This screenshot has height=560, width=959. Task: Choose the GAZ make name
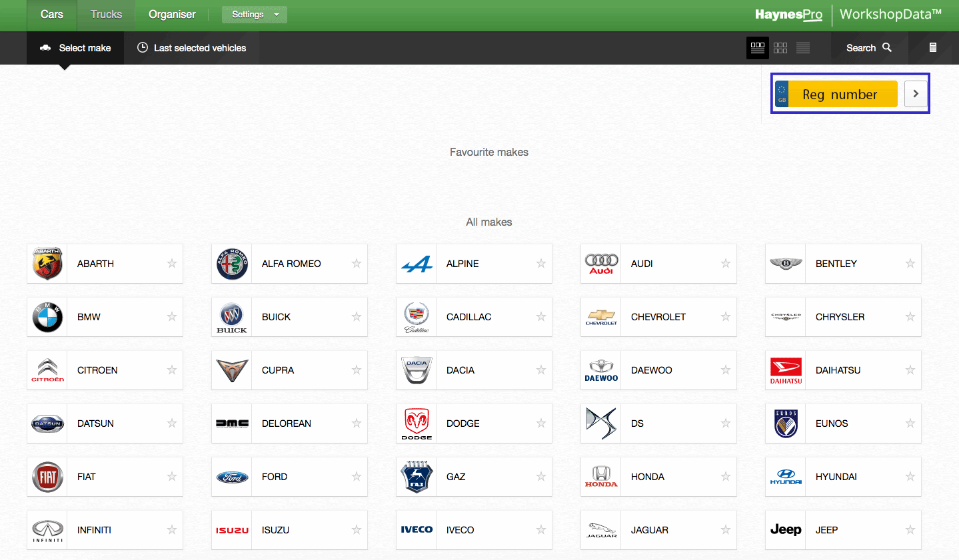click(456, 477)
